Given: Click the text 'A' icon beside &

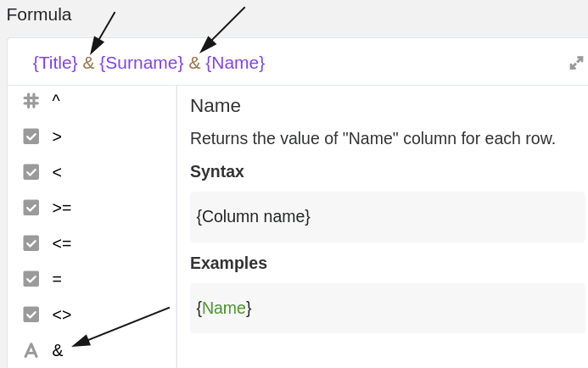Looking at the screenshot, I should 31,350.
